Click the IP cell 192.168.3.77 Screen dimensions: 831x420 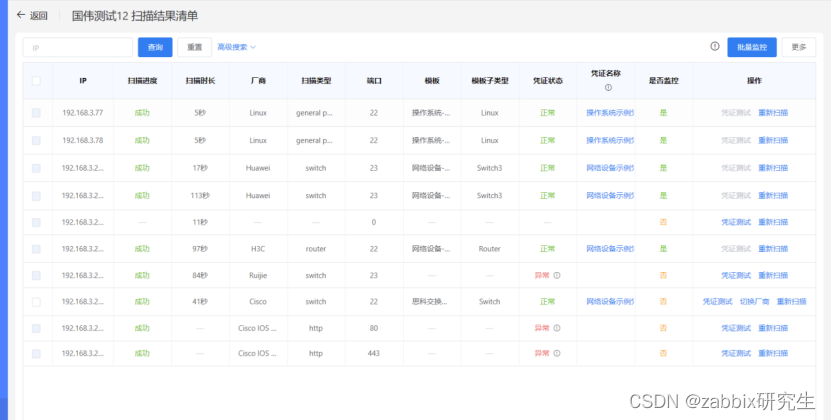point(83,112)
